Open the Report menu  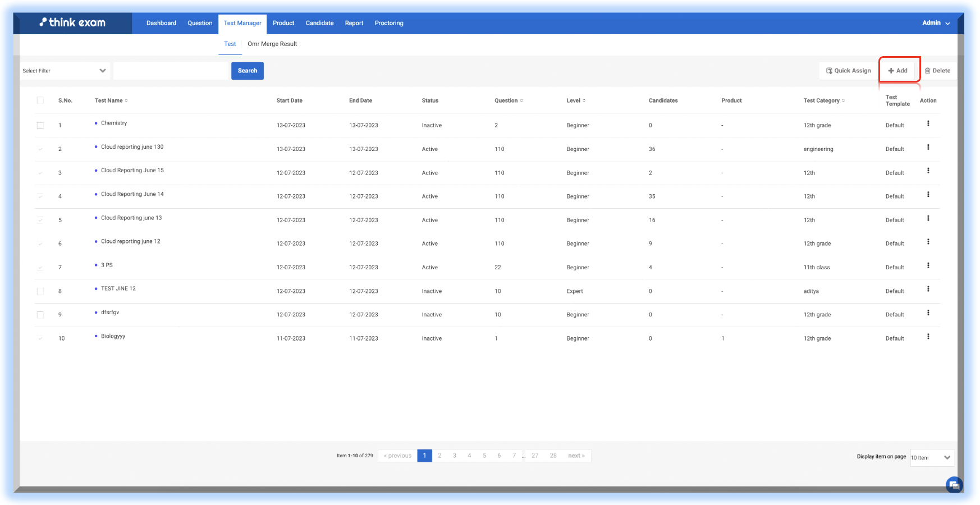[x=354, y=23]
